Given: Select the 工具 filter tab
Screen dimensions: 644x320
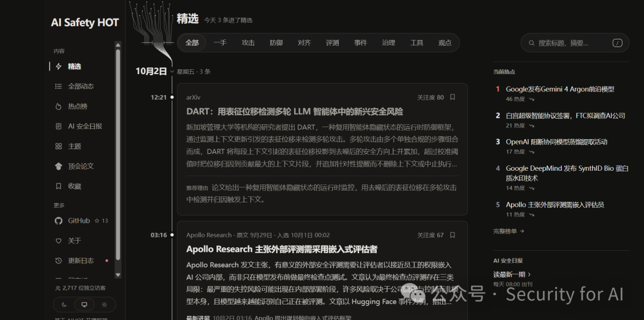Looking at the screenshot, I should [x=416, y=43].
